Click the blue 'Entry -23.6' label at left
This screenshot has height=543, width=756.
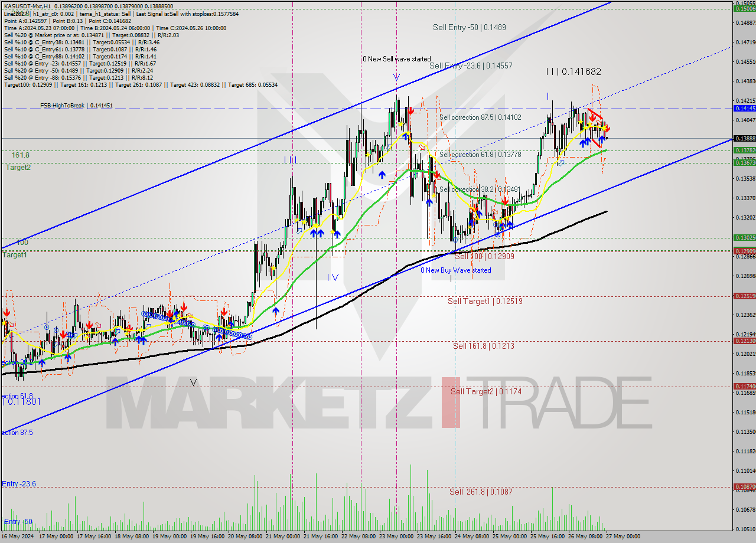point(18,484)
